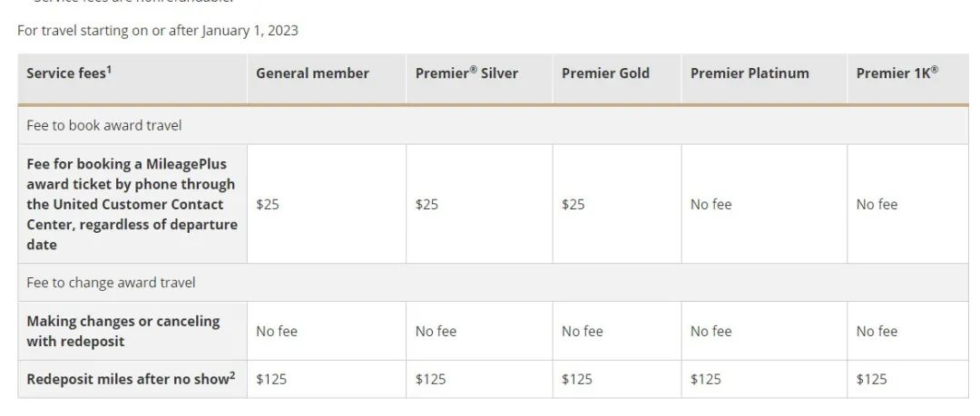
Task: Select the Premier Platinum column header
Action: (750, 73)
